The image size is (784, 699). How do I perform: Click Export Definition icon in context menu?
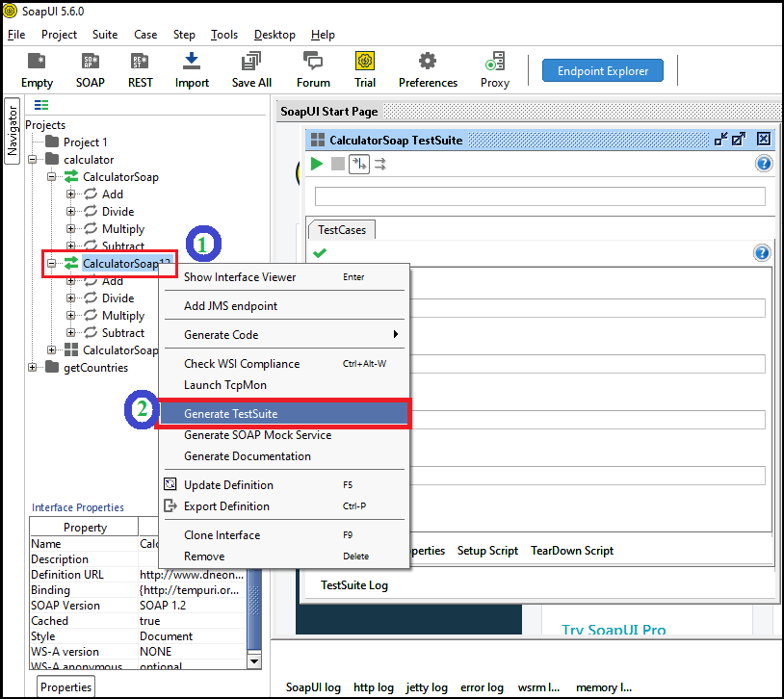coord(170,505)
